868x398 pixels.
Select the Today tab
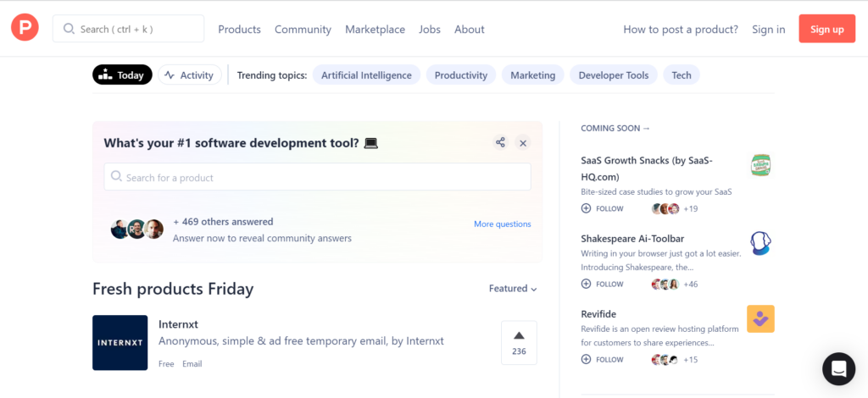coord(122,75)
